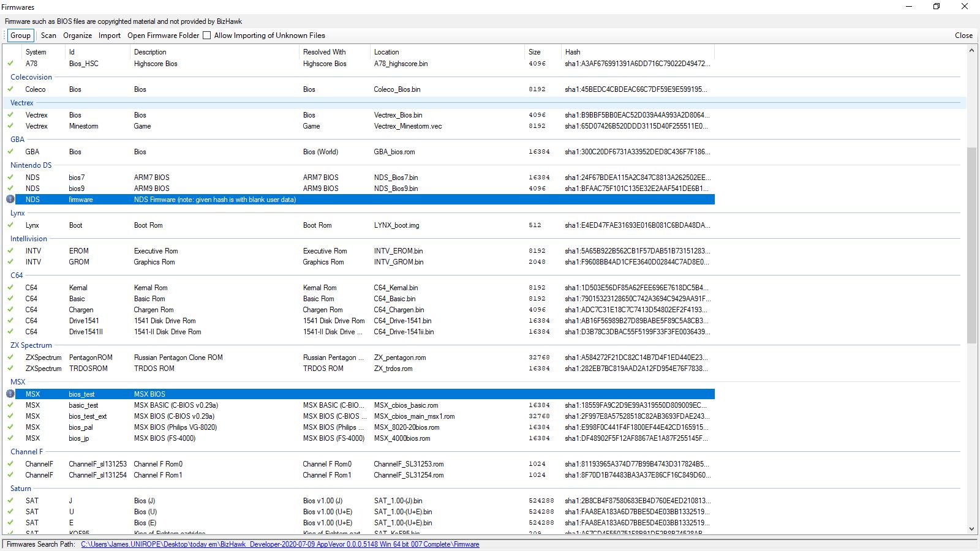Click the scrollbar down arrow
The image size is (980, 551).
pos(971,529)
